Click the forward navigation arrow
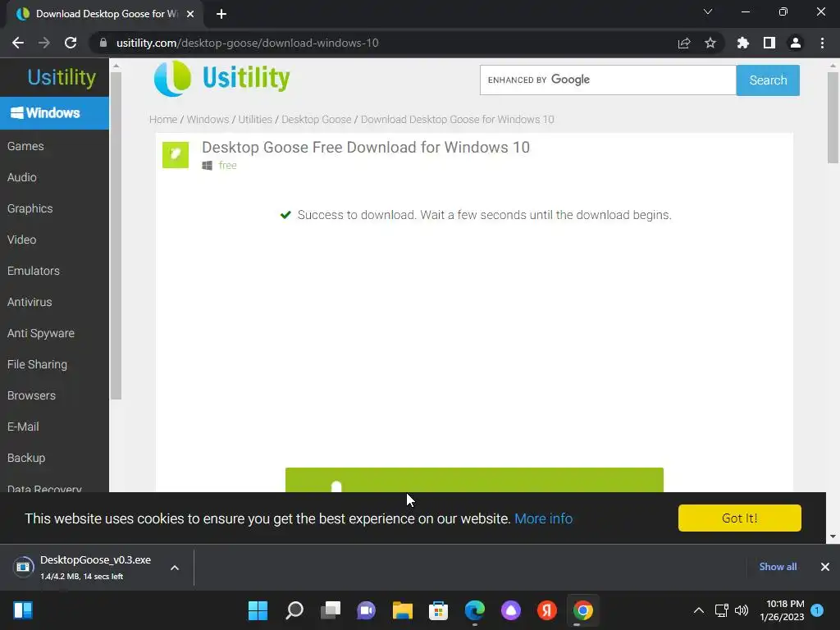 tap(44, 43)
